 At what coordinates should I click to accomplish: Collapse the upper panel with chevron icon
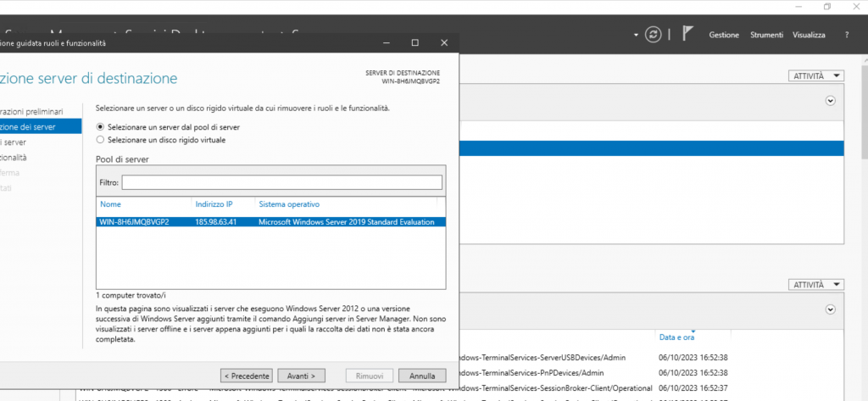click(831, 100)
